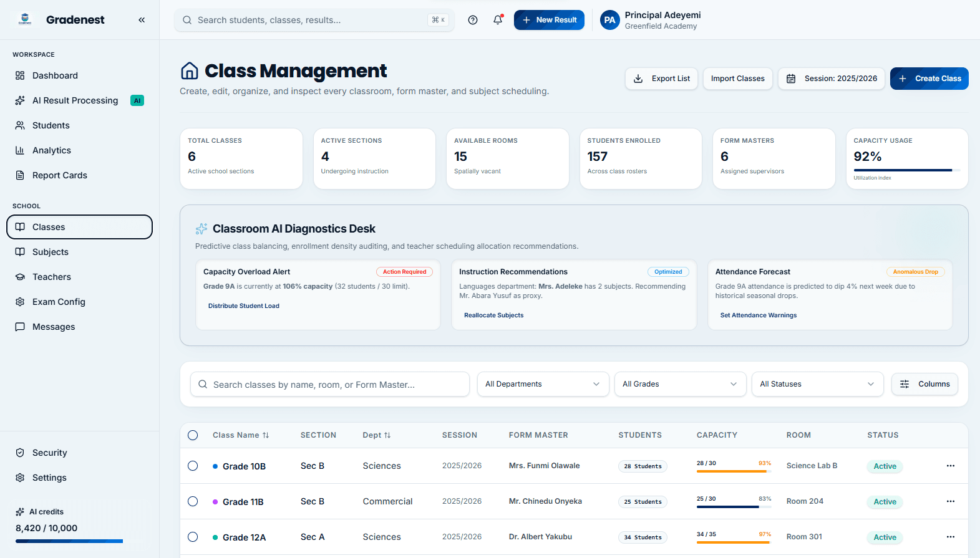Screen dimensions: 980x558
Task: Go to Dashboard in sidebar
Action: point(80,75)
